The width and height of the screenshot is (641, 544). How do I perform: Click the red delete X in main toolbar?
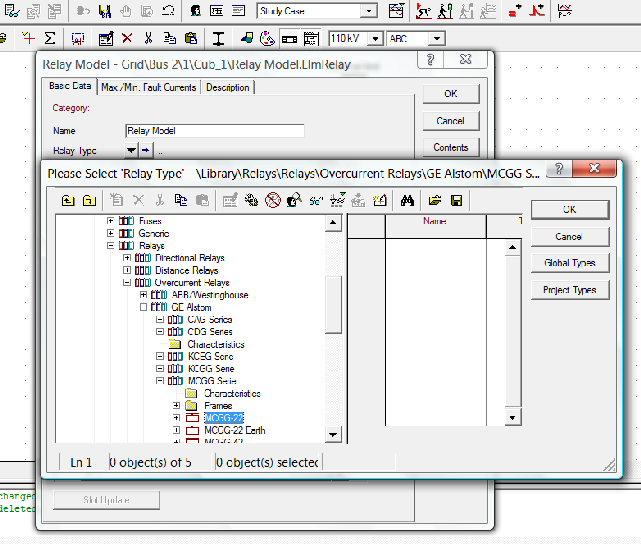click(127, 39)
